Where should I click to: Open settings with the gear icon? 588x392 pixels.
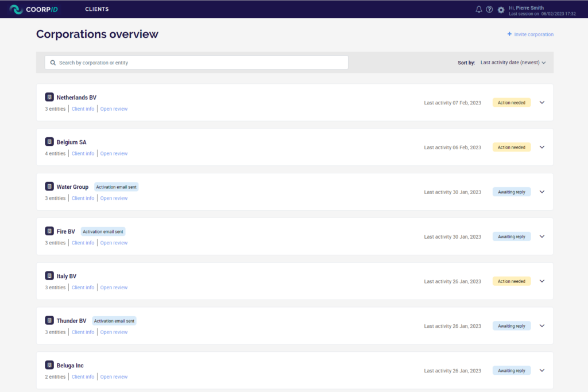500,10
